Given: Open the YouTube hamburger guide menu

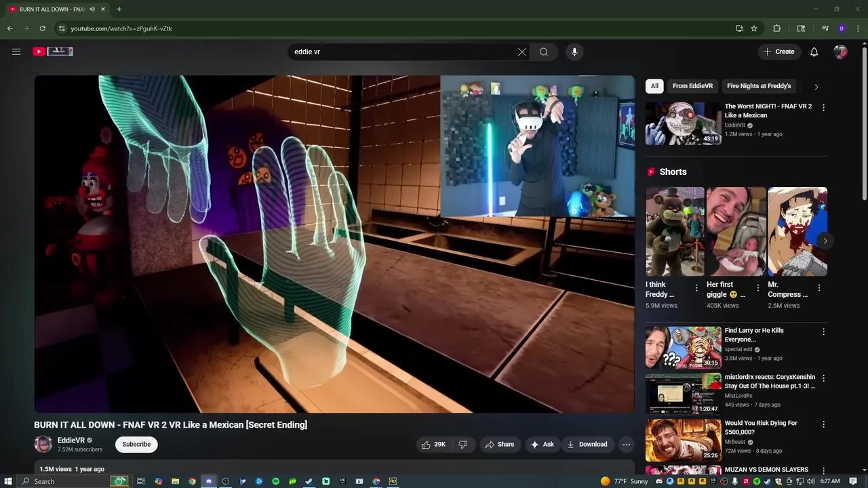Looking at the screenshot, I should tap(16, 52).
